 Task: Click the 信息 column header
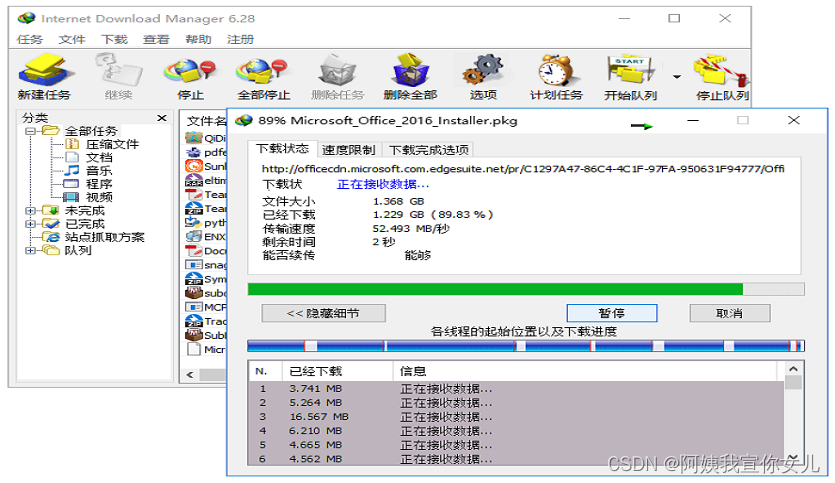(x=586, y=371)
